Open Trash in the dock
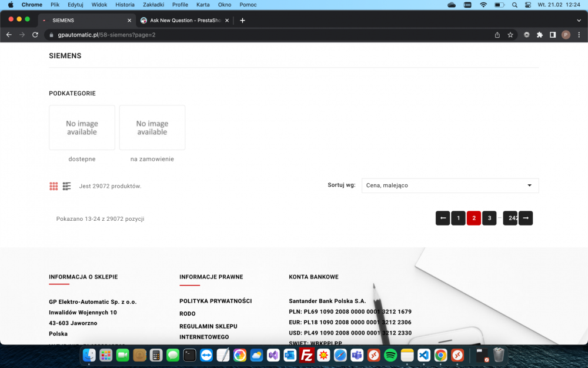Screen dimensions: 588x368 point(499,355)
